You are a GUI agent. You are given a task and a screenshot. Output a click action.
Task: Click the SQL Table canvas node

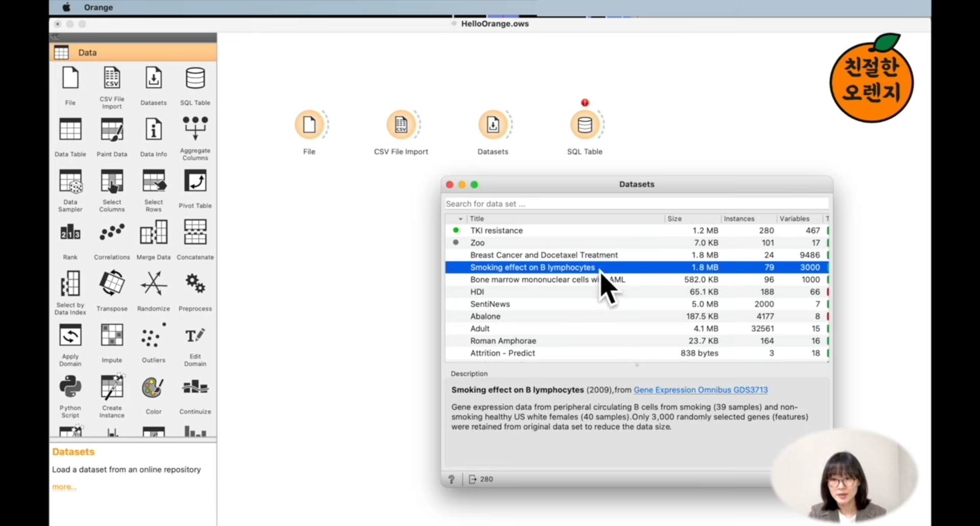(x=585, y=125)
